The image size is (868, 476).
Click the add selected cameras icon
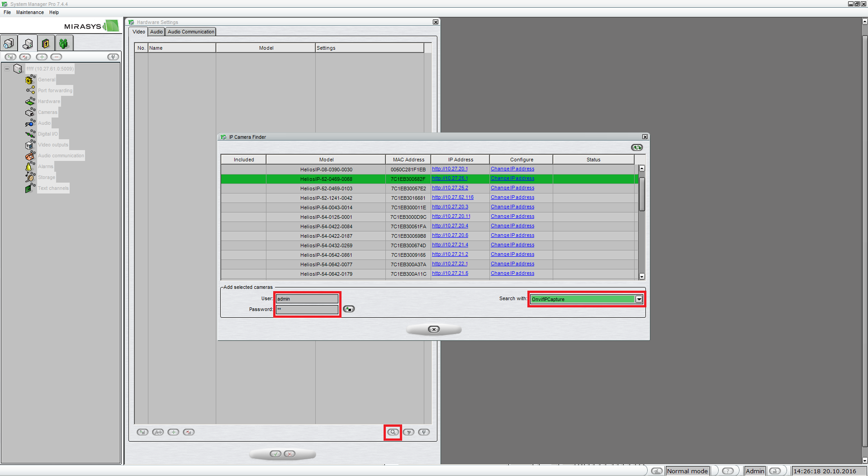[349, 309]
